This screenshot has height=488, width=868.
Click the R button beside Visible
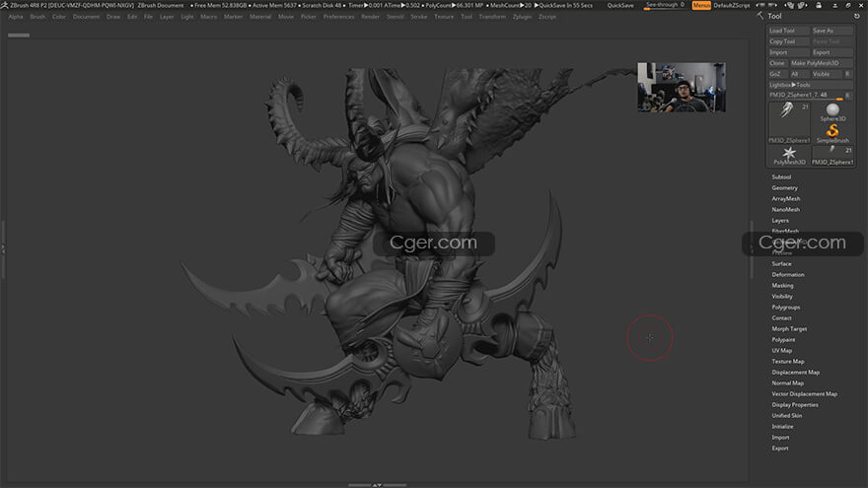point(847,74)
